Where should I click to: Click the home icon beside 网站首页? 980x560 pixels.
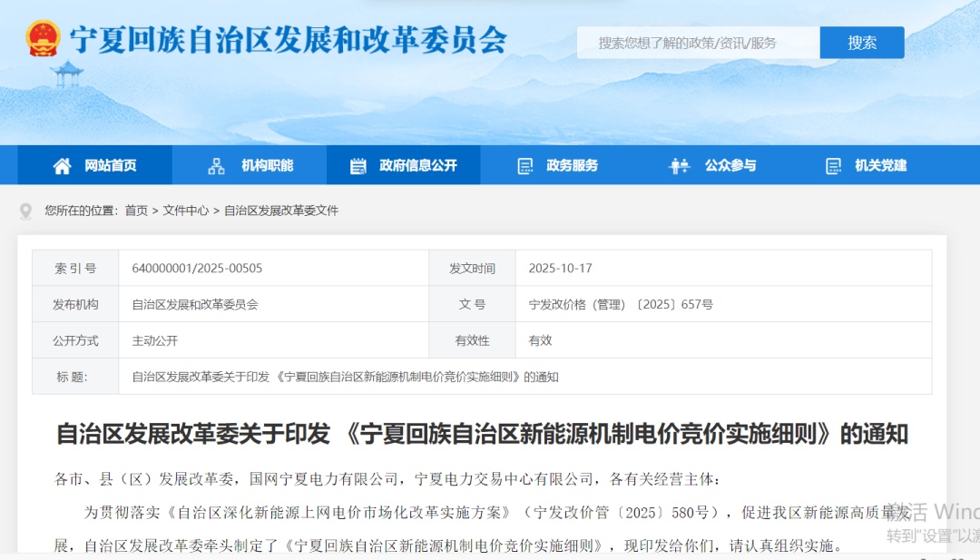pos(62,166)
